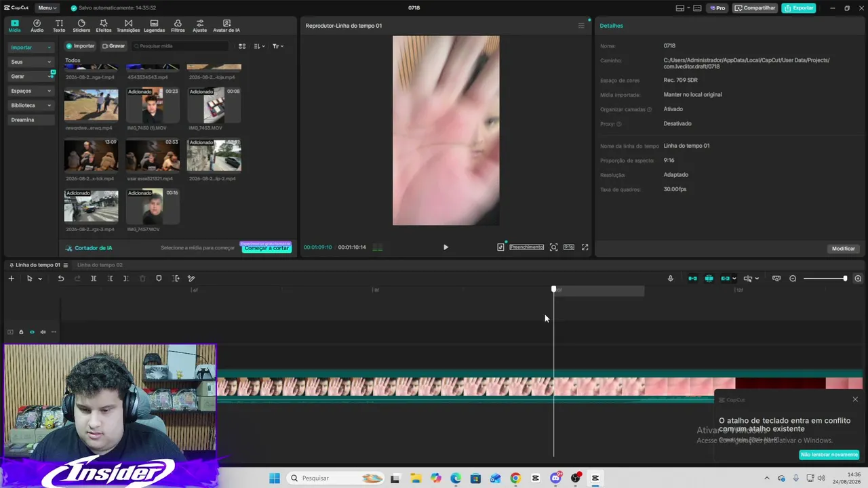The image size is (868, 488).
Task: Click Não lembrar novamente in the notification
Action: pos(829,455)
